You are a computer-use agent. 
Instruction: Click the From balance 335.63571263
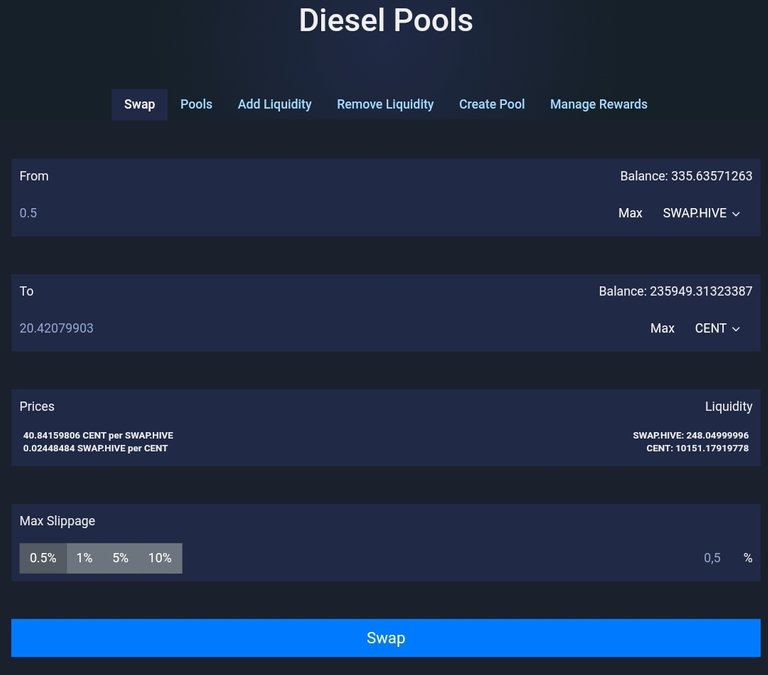pos(686,176)
